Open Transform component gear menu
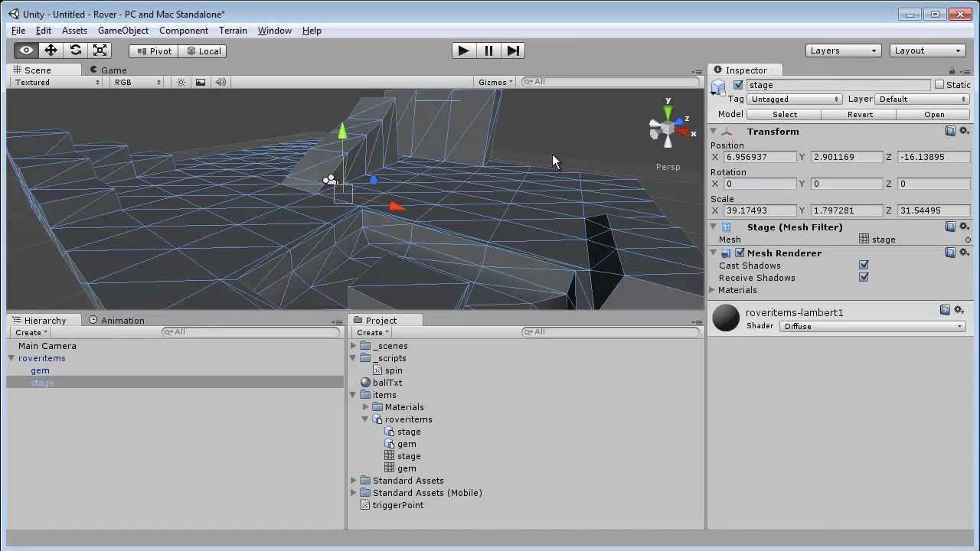This screenshot has width=980, height=551. point(965,132)
